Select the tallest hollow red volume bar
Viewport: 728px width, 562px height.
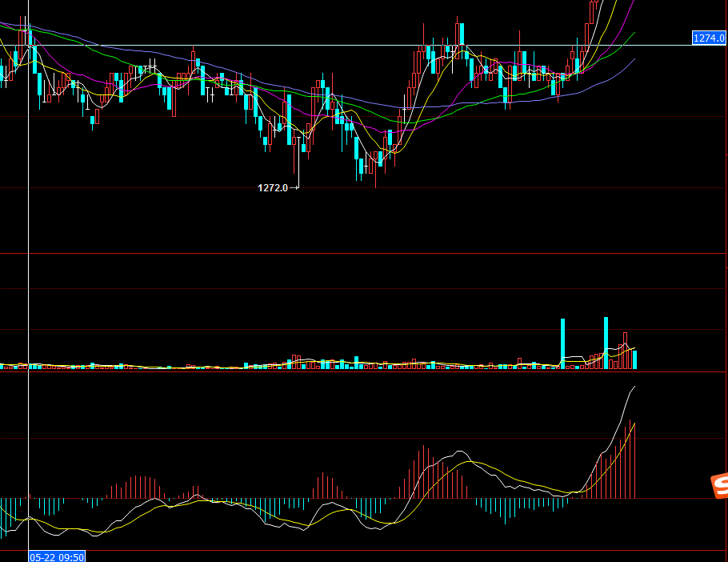[625, 350]
